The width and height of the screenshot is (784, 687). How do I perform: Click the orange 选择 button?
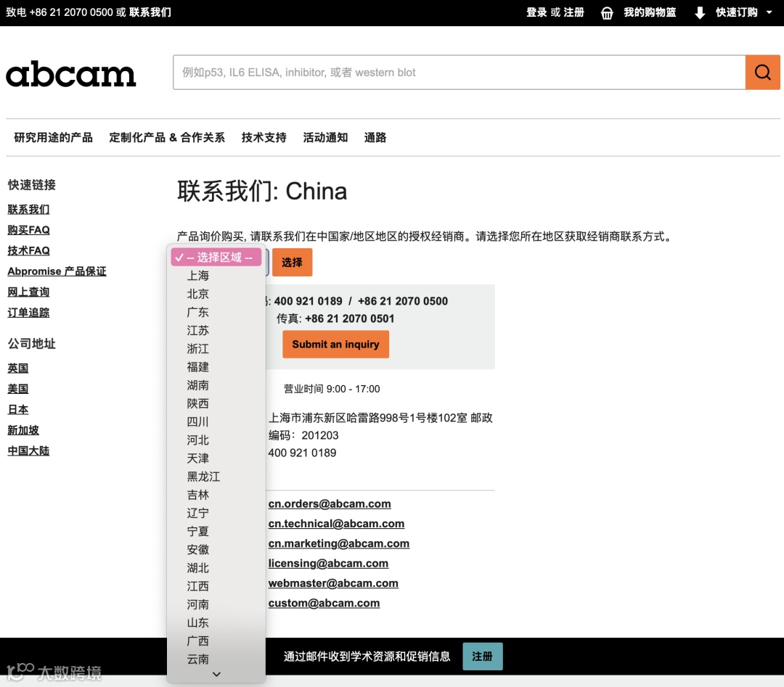(x=292, y=263)
